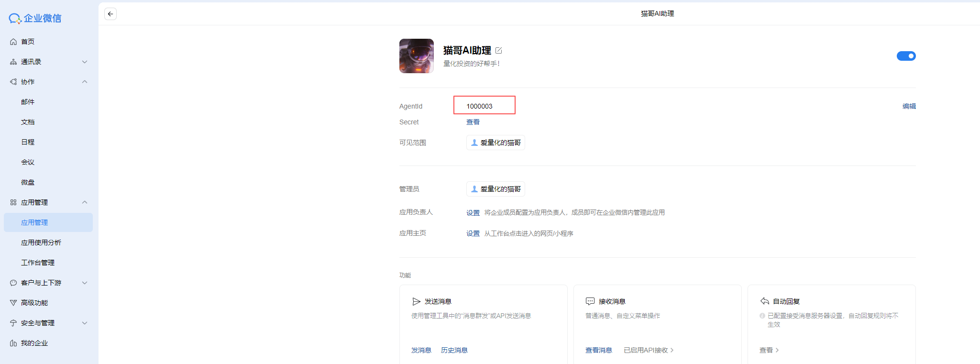This screenshot has width=980, height=364.
Task: Click the 企业微信 logo
Action: click(x=35, y=18)
